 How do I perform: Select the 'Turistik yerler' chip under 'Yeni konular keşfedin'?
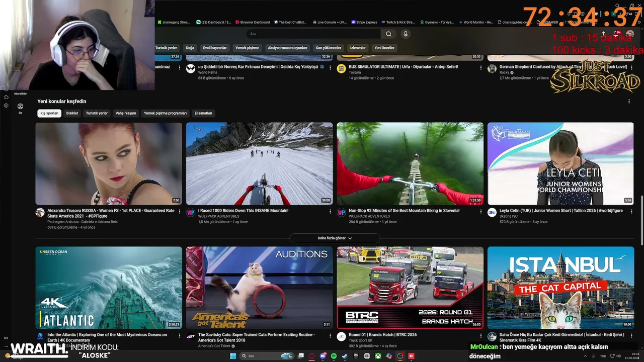(x=97, y=113)
